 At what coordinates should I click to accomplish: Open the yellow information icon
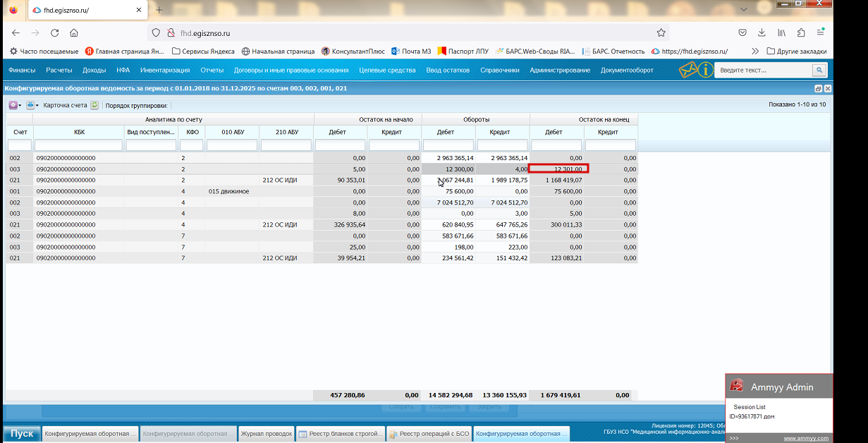[704, 70]
